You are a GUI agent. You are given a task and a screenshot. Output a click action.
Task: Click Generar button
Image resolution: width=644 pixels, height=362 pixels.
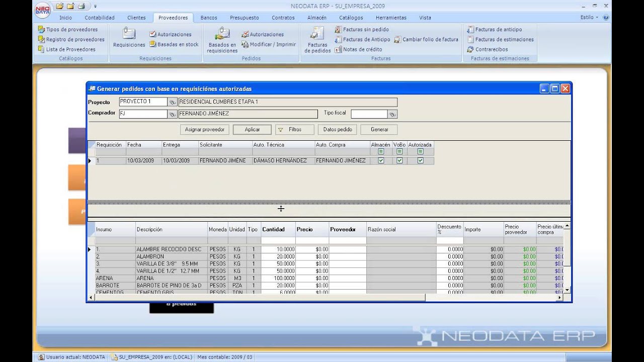coord(379,129)
